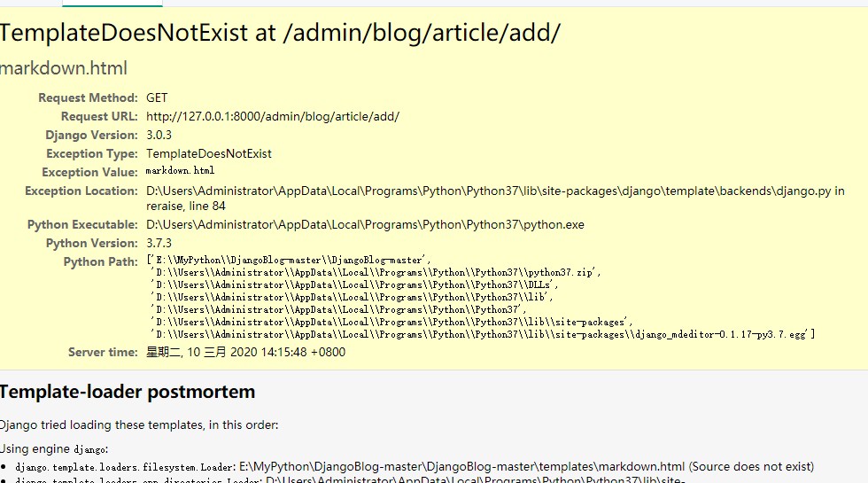Screen dimensions: 868x483
Task: Click the Python Path entry ending lib\\site-packages'
Action: [x=391, y=322]
